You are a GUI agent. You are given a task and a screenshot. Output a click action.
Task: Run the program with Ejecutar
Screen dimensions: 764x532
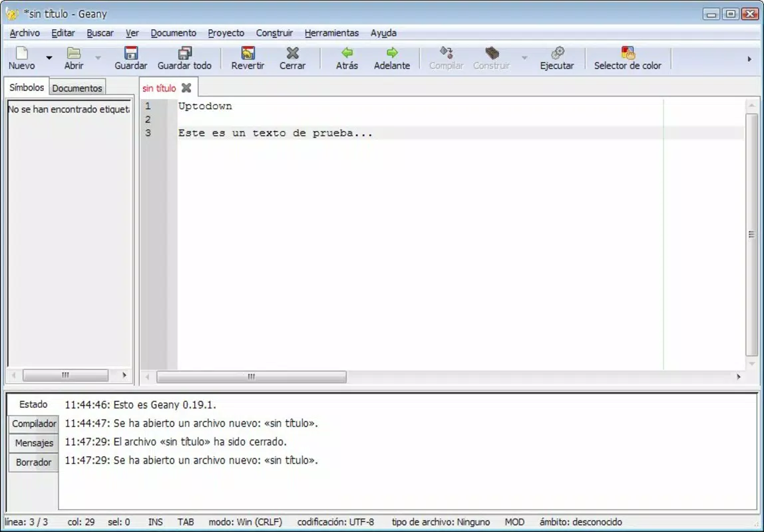(557, 58)
